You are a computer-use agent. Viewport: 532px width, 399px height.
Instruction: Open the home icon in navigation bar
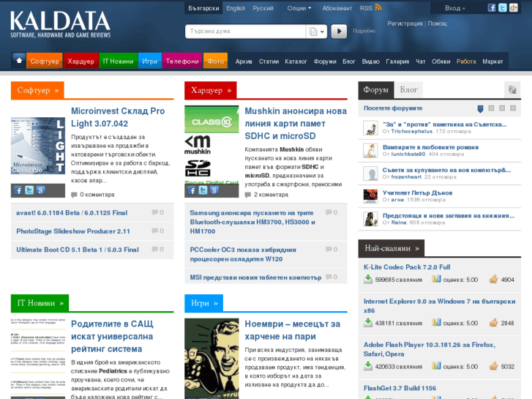19,61
